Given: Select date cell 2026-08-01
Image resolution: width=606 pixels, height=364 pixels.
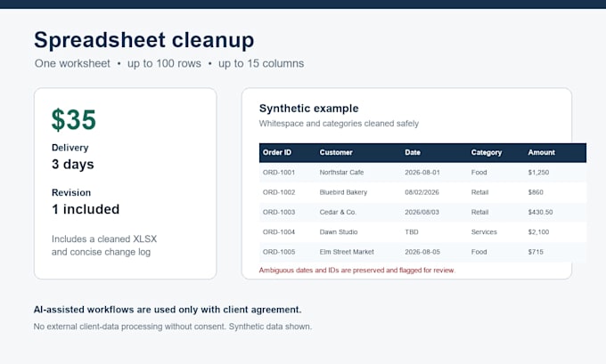Looking at the screenshot, I should 422,172.
